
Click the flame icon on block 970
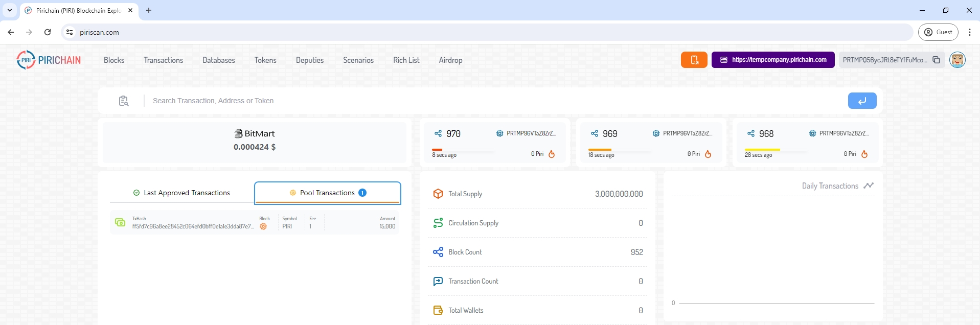pos(552,154)
